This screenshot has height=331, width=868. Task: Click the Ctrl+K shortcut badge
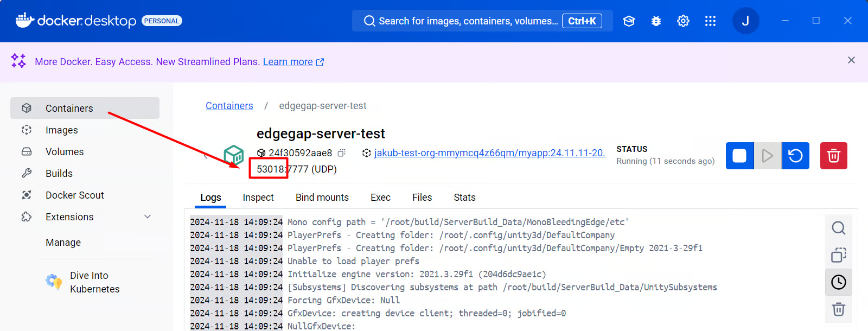click(582, 21)
